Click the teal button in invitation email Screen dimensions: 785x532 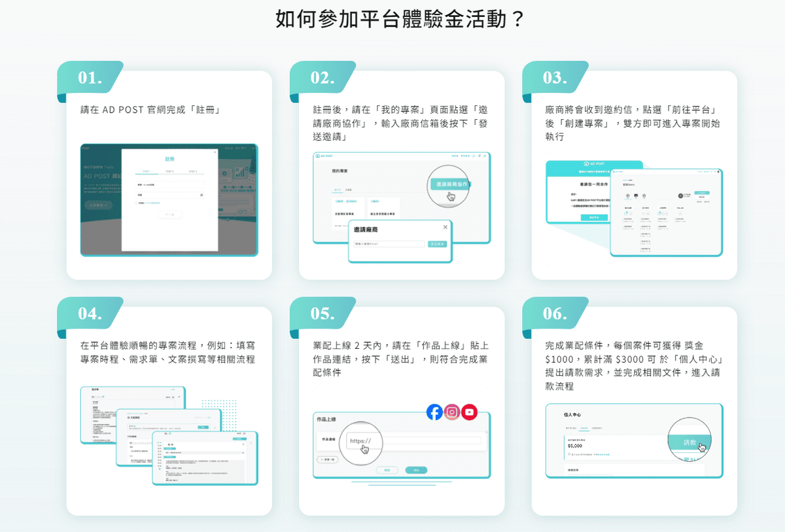(594, 217)
